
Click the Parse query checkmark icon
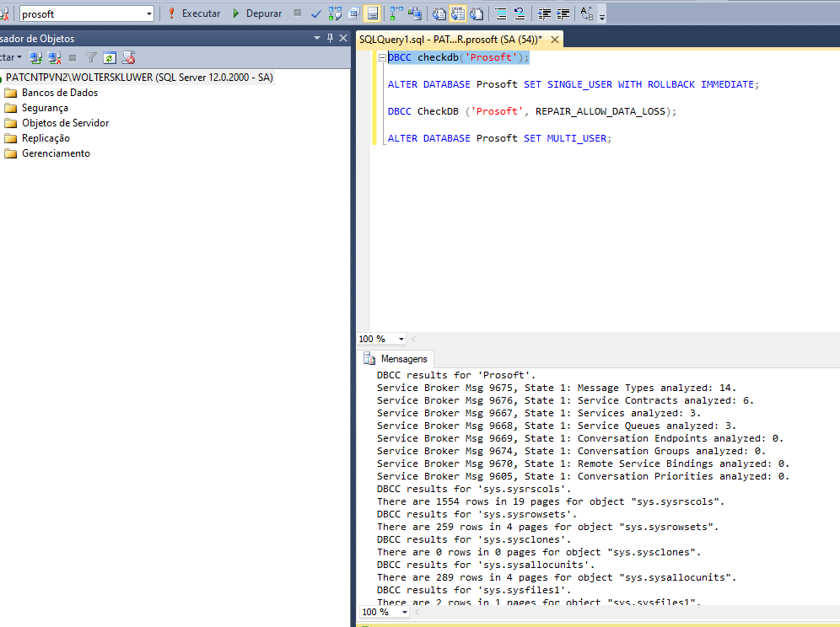click(x=316, y=13)
